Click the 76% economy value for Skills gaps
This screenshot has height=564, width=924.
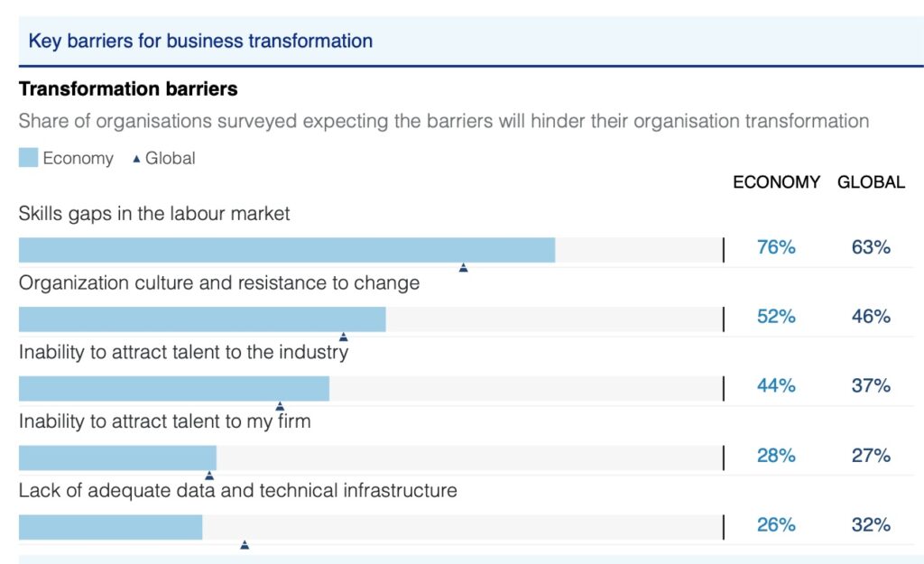(x=776, y=247)
